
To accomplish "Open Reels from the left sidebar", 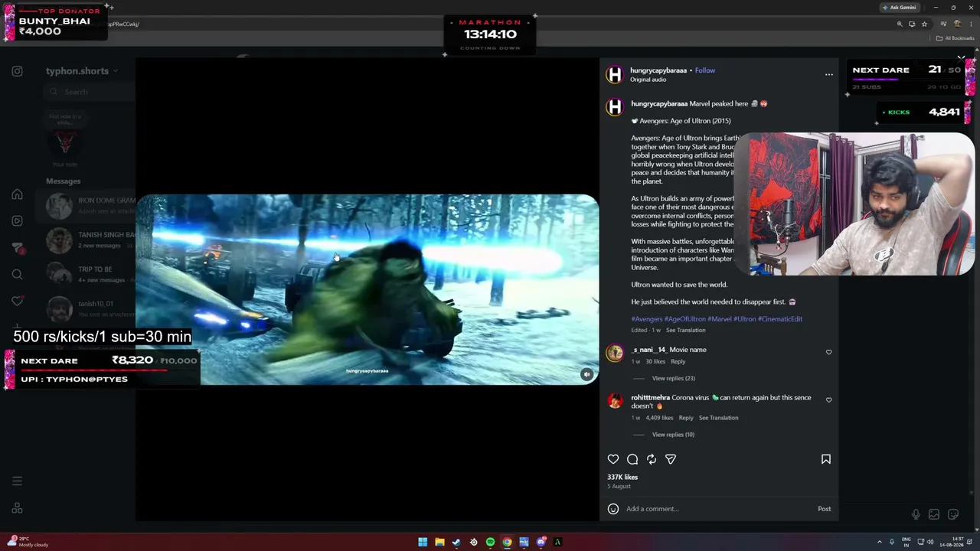I will click(x=17, y=221).
